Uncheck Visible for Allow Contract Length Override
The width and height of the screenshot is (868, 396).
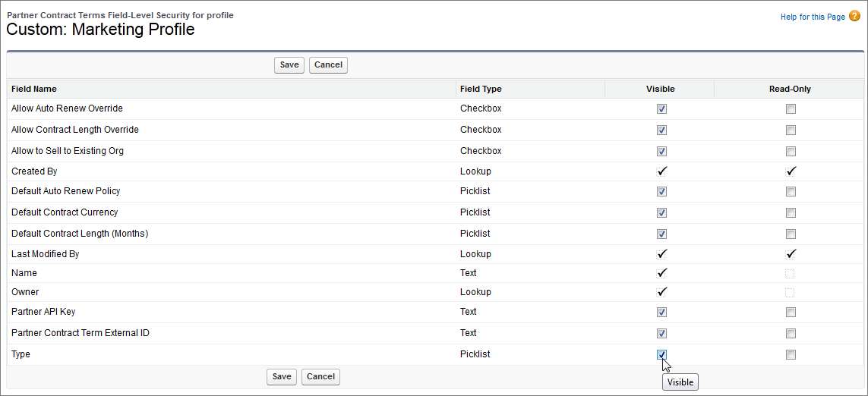pyautogui.click(x=661, y=130)
